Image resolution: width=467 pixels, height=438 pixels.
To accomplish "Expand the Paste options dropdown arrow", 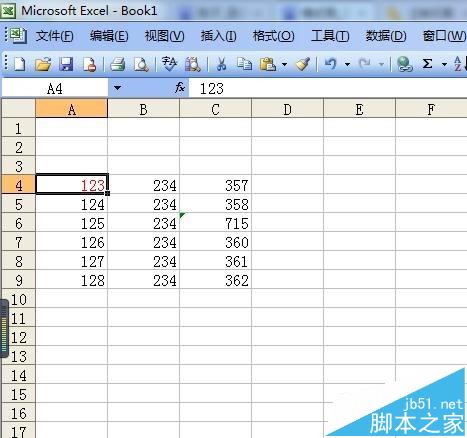I will [284, 64].
